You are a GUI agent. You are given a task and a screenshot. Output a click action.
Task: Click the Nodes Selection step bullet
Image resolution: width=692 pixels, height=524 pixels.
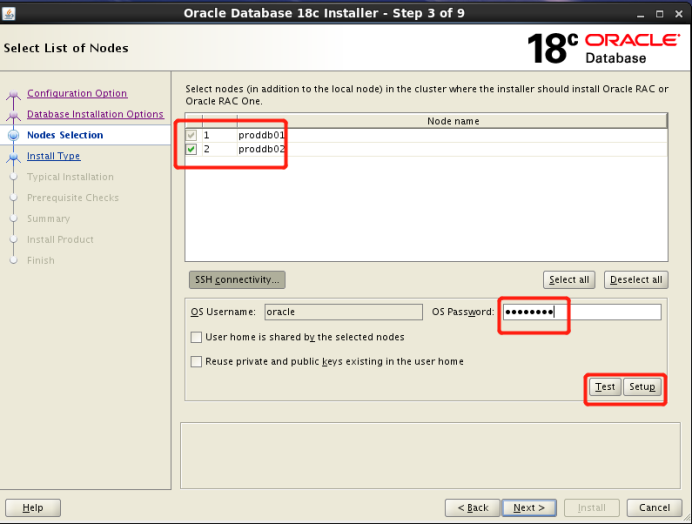pyautogui.click(x=14, y=135)
